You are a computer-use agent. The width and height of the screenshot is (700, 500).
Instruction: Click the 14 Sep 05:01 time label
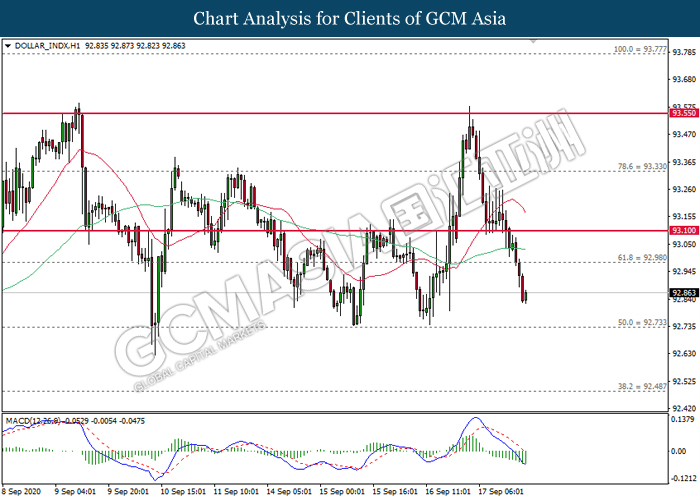[289, 492]
